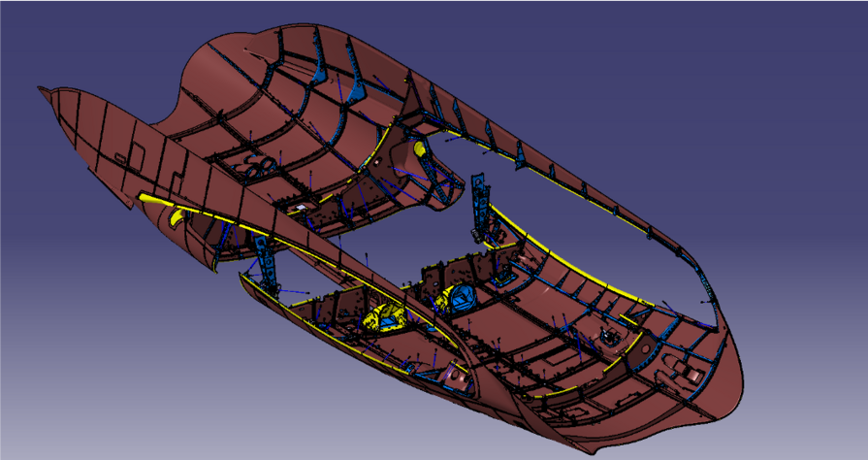Click the pointed tip at the model's far left
The width and height of the screenshot is (868, 460).
coord(43,89)
